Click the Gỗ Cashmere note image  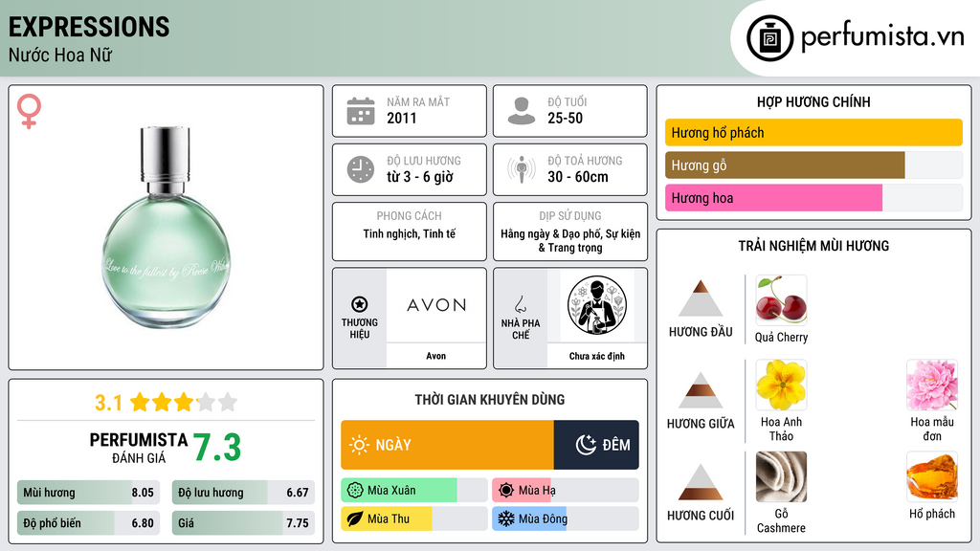click(781, 477)
